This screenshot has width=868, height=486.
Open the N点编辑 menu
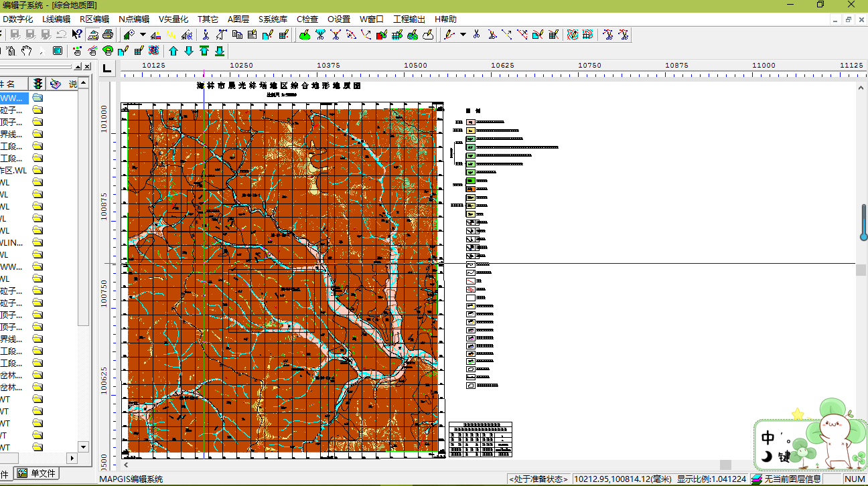coord(134,19)
